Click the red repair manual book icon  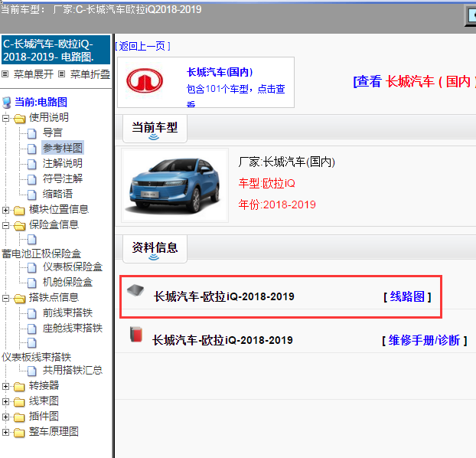(136, 334)
